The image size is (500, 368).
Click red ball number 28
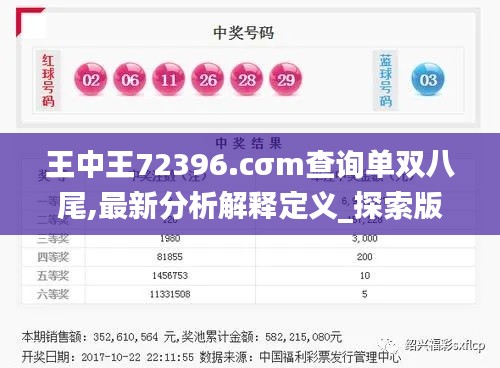pyautogui.click(x=247, y=80)
